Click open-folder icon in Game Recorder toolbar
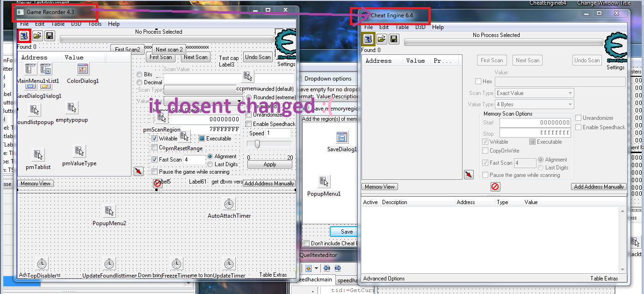The height and width of the screenshot is (294, 644). (37, 36)
